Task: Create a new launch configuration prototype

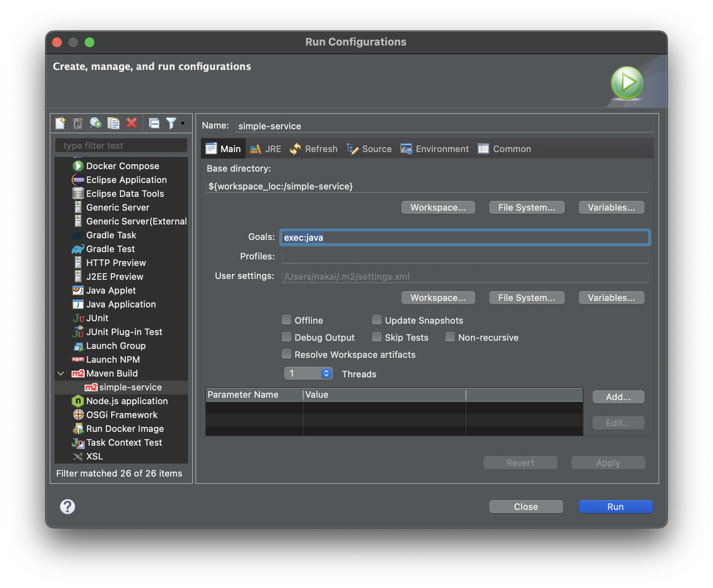Action: pos(79,123)
